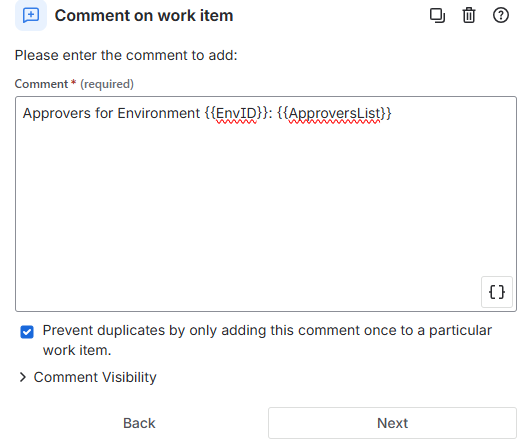Viewport: 528px width, 444px height.
Task: Toggle duplicates option via its label text
Action: pos(267,340)
